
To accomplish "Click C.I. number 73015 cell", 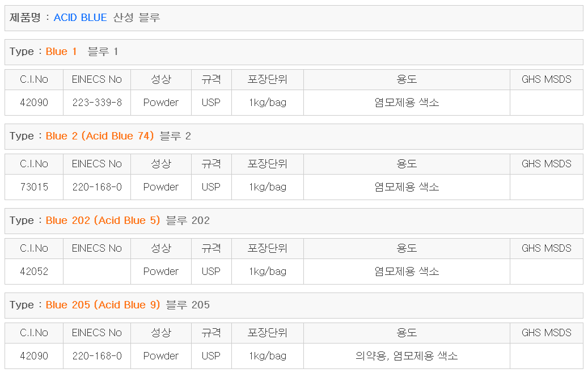I will 34,187.
